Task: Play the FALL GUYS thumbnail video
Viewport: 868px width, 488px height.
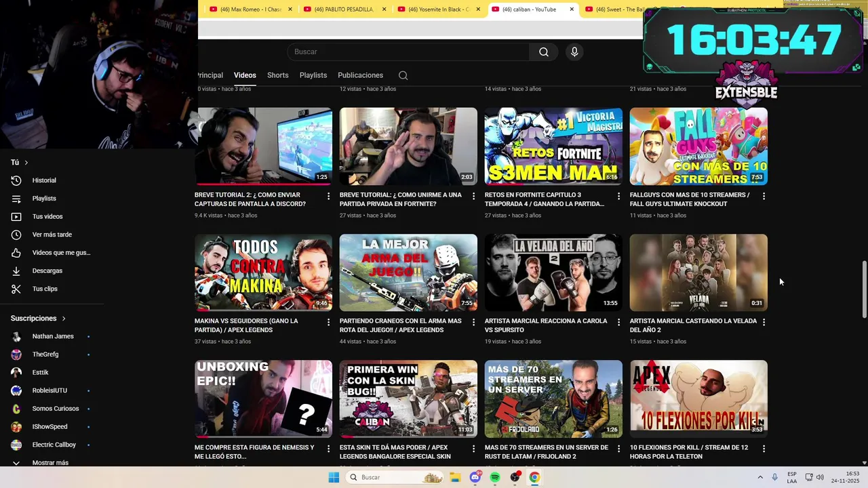Action: pos(698,146)
